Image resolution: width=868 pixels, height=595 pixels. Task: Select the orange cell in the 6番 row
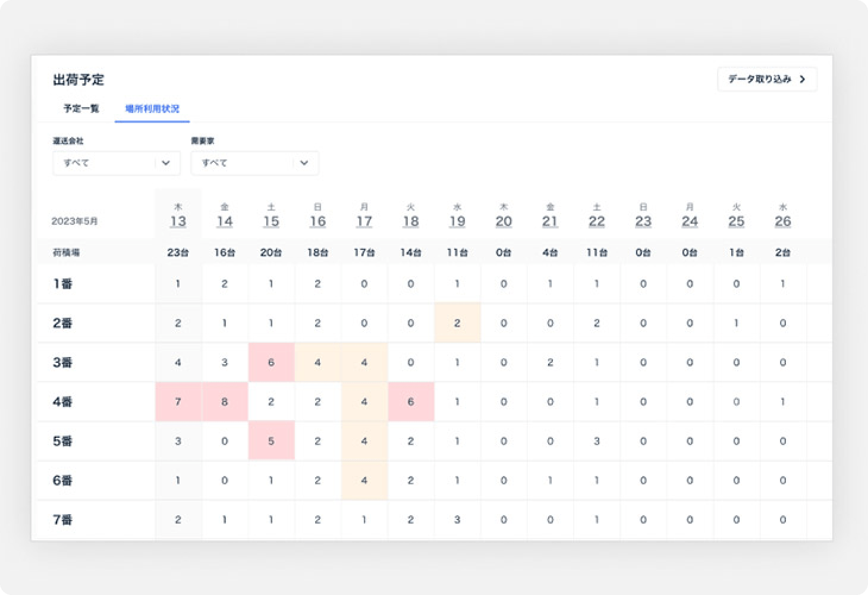click(x=364, y=480)
